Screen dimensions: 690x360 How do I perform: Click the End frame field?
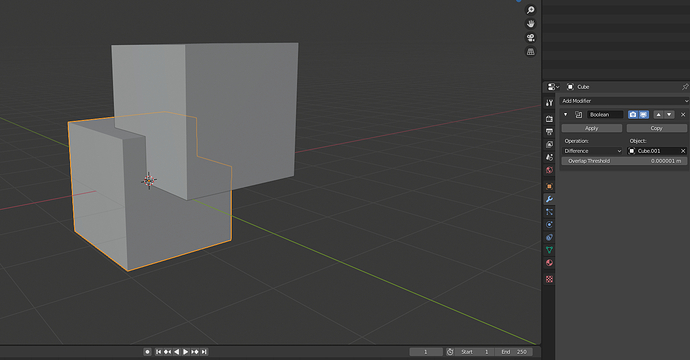(x=514, y=352)
